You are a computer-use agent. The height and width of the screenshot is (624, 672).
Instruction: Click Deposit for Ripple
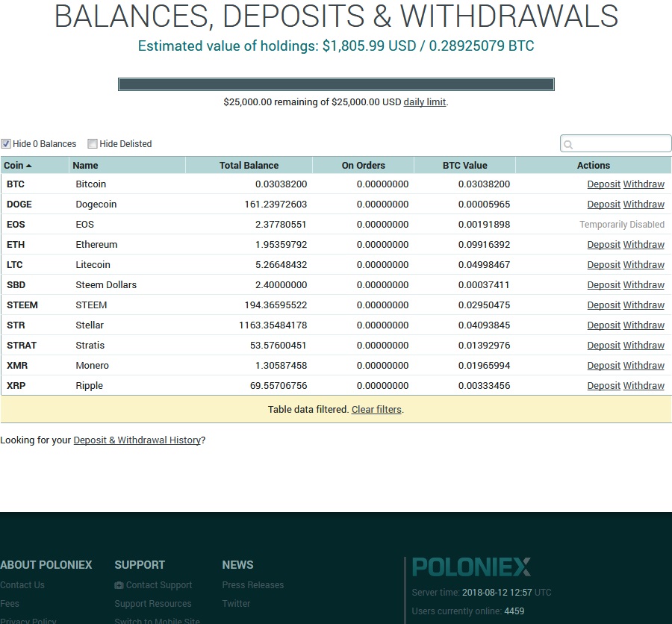(x=603, y=386)
